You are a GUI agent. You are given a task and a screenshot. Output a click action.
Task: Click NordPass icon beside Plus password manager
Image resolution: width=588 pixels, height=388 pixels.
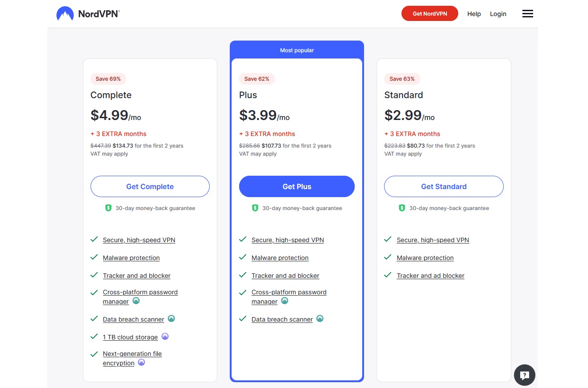(x=285, y=301)
